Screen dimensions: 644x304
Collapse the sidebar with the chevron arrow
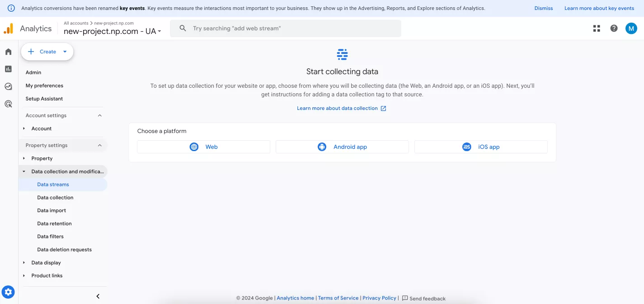coord(98,296)
